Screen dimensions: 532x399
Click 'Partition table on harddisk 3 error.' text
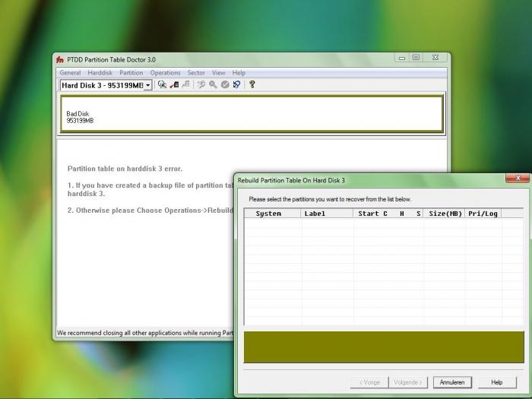click(x=125, y=169)
